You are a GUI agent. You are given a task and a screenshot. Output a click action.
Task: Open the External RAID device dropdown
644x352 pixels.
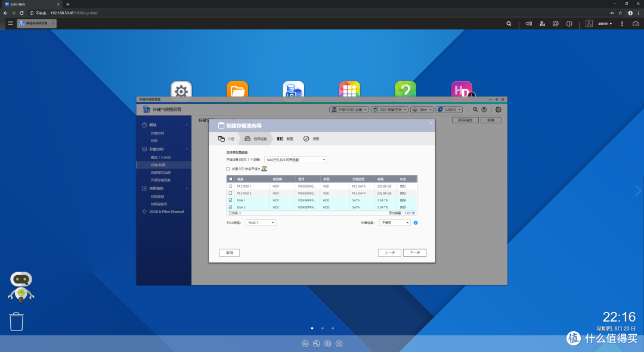pyautogui.click(x=349, y=110)
